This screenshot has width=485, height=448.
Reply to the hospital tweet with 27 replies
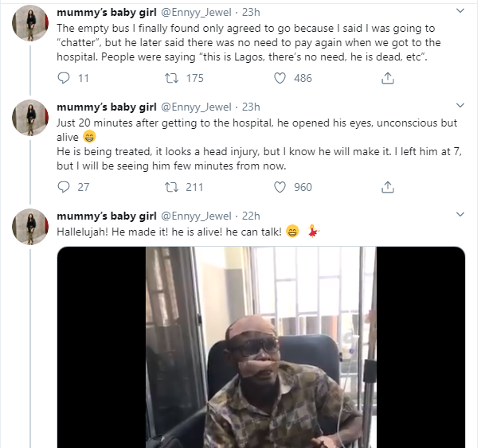pos(66,187)
